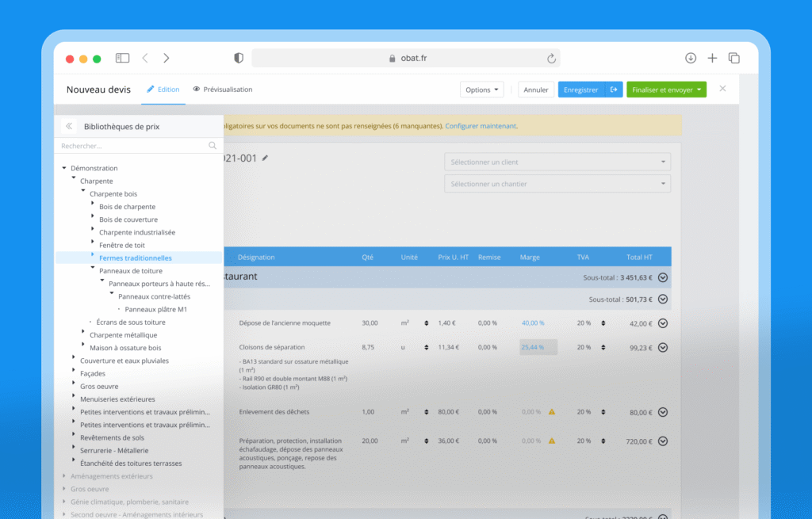Select Fermes traditionnelles in the tree
The height and width of the screenshot is (519, 812).
tap(136, 258)
